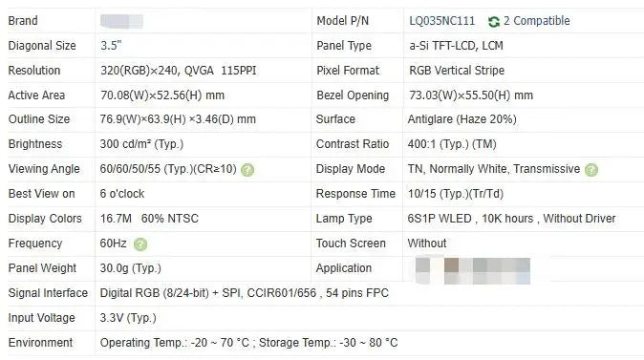Click the Signal Interface row value
This screenshot has width=644, height=360.
245,293
